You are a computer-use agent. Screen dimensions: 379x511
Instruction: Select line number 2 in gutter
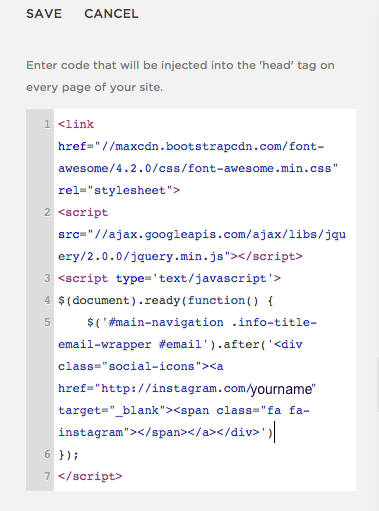[x=47, y=212]
